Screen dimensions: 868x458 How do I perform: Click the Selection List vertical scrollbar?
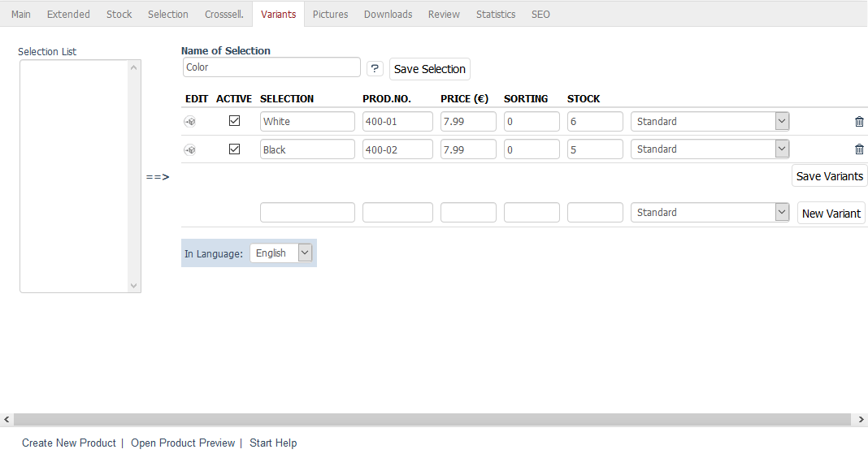click(x=133, y=176)
